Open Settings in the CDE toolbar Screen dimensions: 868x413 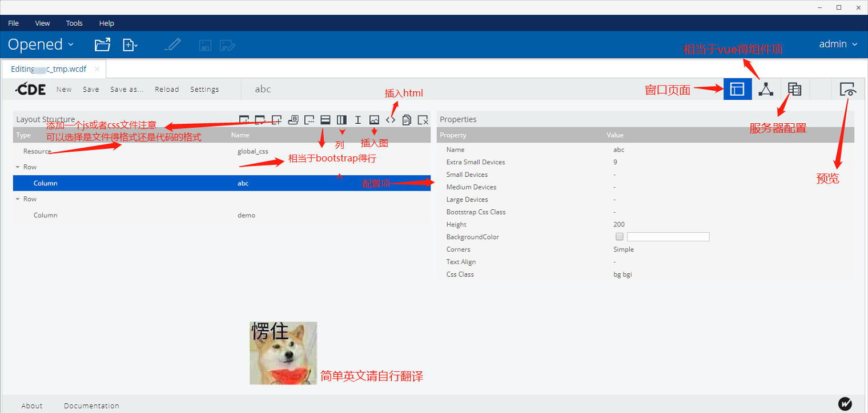click(204, 90)
